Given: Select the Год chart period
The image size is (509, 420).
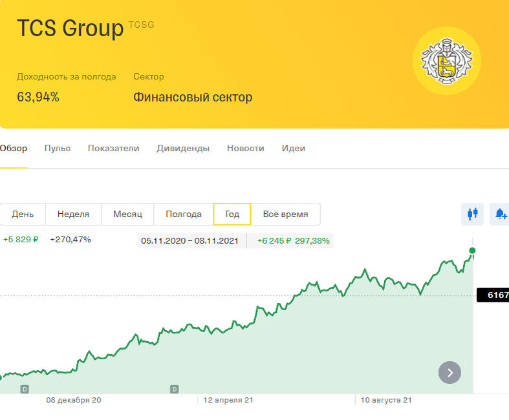Looking at the screenshot, I should (232, 214).
